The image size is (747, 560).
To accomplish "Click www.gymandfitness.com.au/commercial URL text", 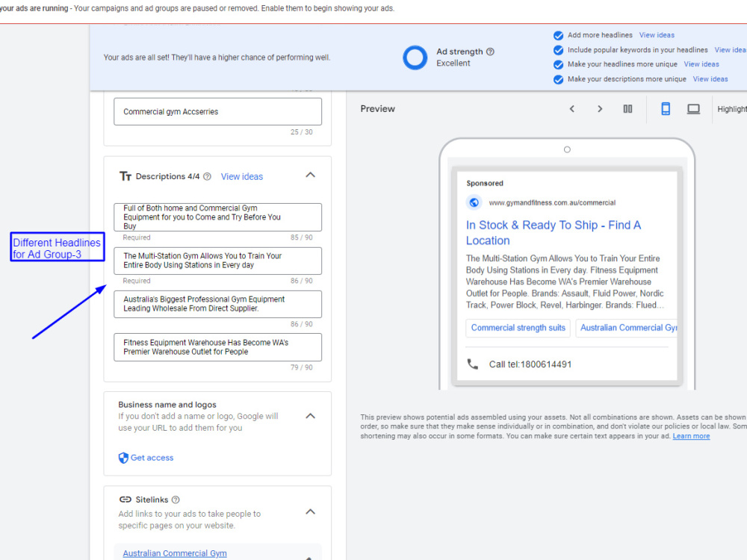I will [x=552, y=203].
